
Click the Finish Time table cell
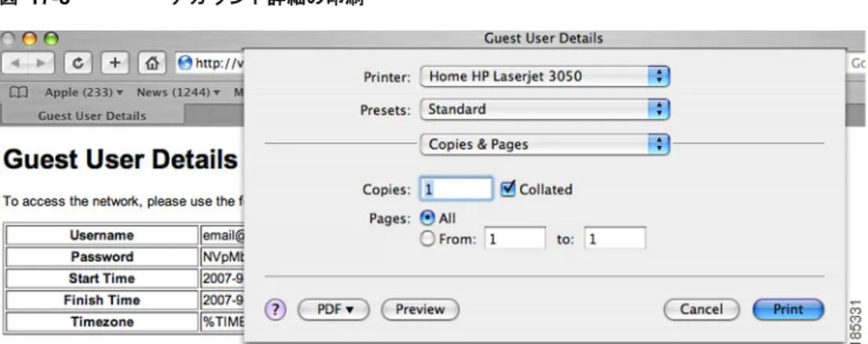pos(102,300)
